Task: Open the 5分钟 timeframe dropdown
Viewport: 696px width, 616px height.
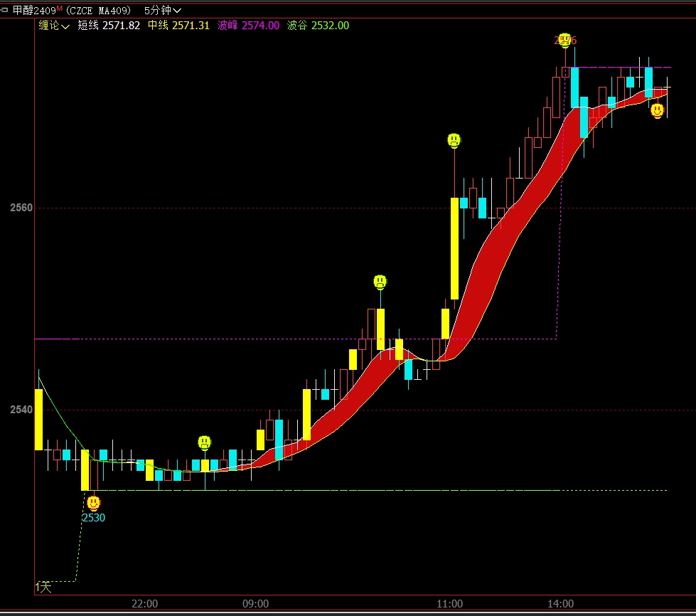Action: click(162, 10)
